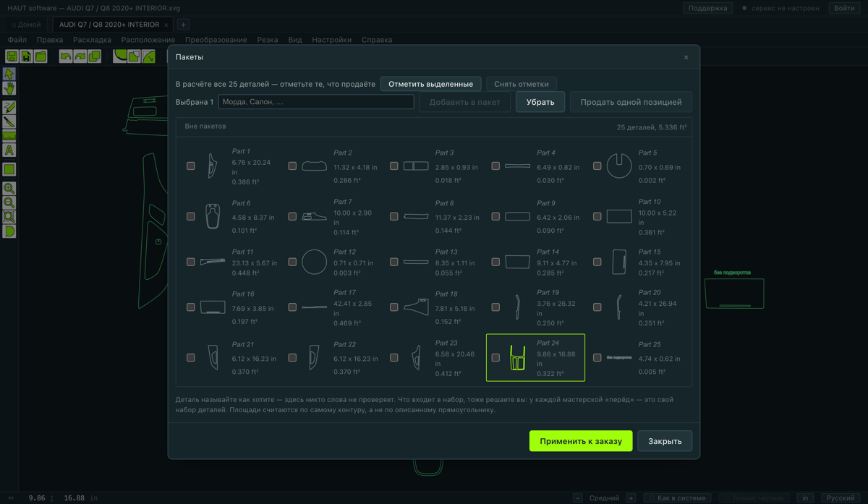This screenshot has height=504, width=868.
Task: Mark the Part 24 checkbox
Action: click(495, 357)
